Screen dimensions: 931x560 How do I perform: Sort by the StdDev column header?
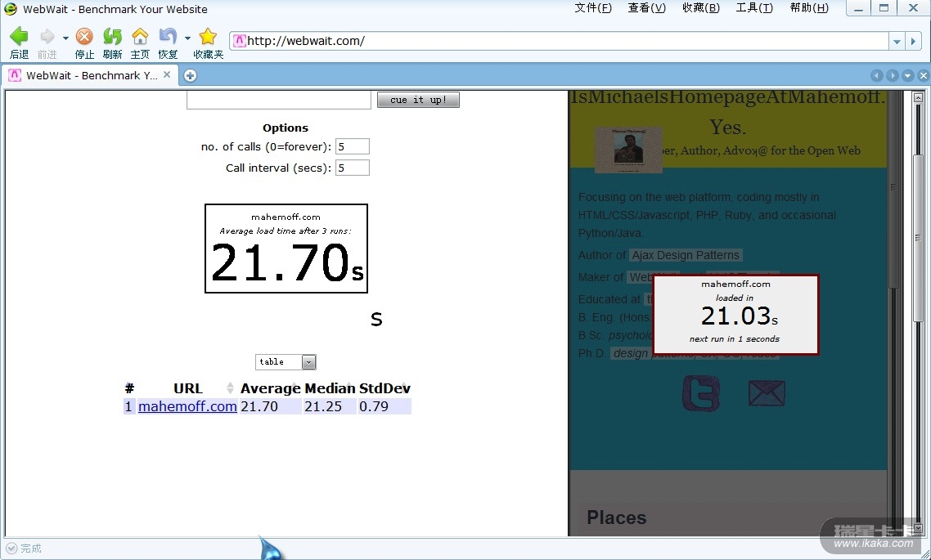click(x=385, y=388)
